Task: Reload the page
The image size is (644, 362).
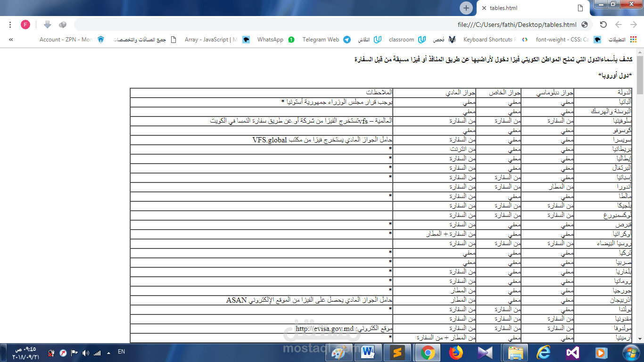Action: (603, 25)
